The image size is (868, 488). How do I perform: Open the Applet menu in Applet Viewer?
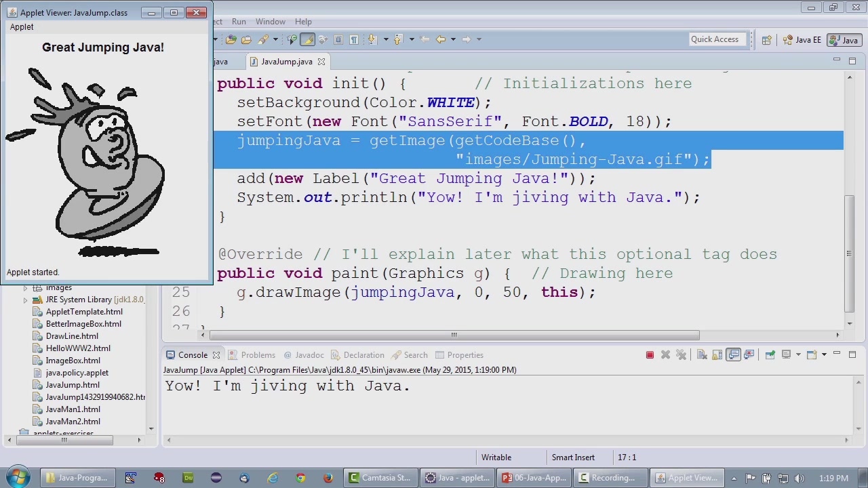(22, 27)
